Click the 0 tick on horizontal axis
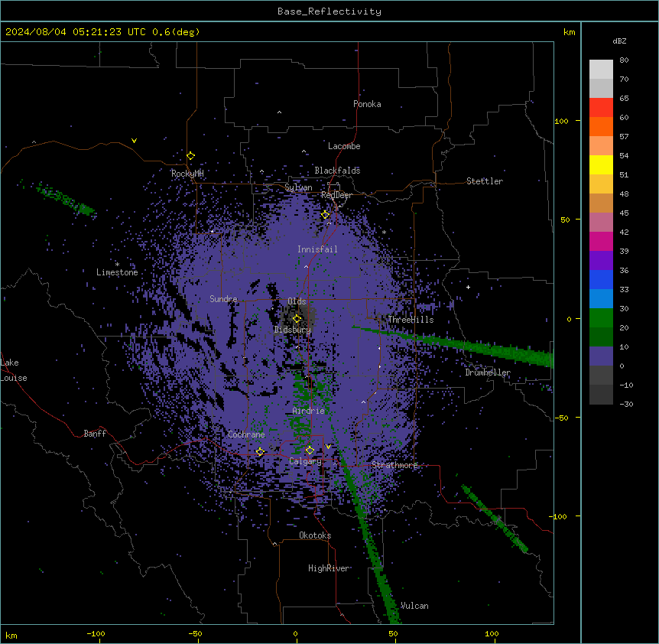 (x=295, y=633)
